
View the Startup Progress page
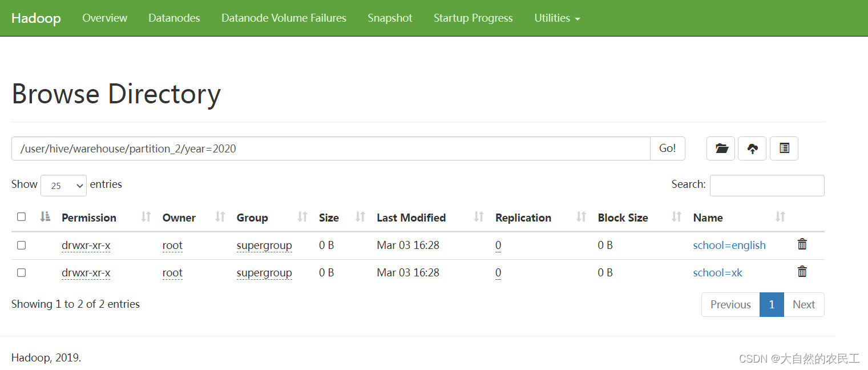[x=473, y=18]
